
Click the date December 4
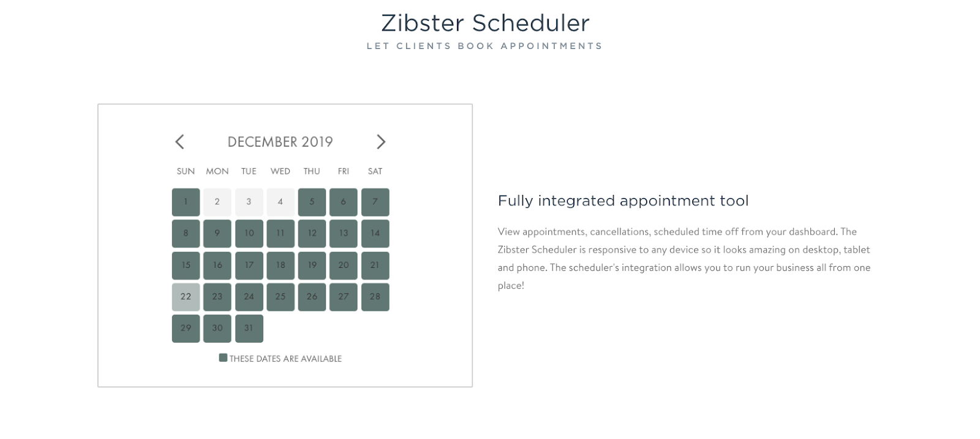coord(280,202)
